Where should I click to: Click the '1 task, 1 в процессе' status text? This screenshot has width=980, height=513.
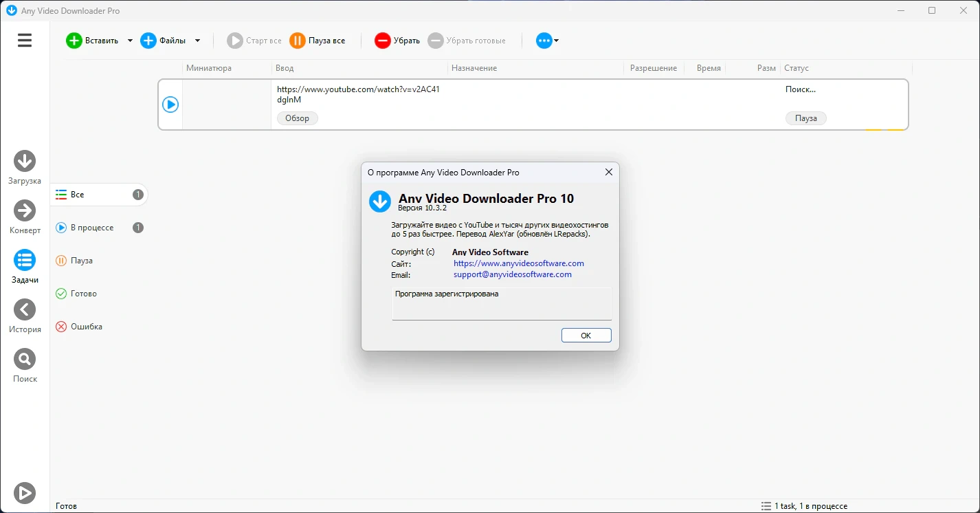tap(811, 506)
